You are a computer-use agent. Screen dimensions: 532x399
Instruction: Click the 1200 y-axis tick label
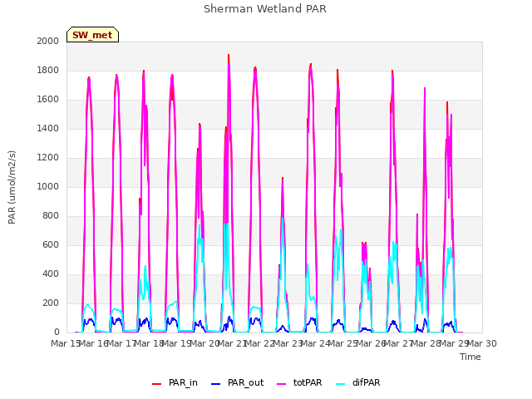click(x=48, y=157)
